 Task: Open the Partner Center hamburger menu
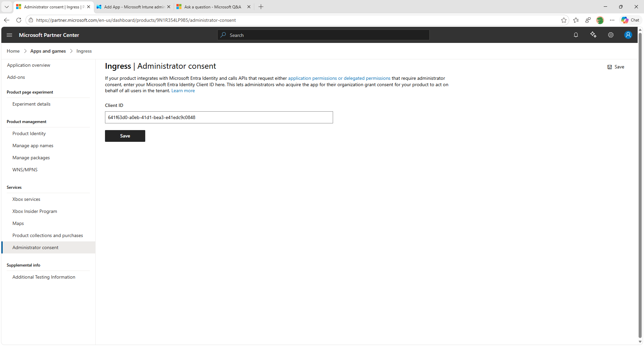pos(9,35)
